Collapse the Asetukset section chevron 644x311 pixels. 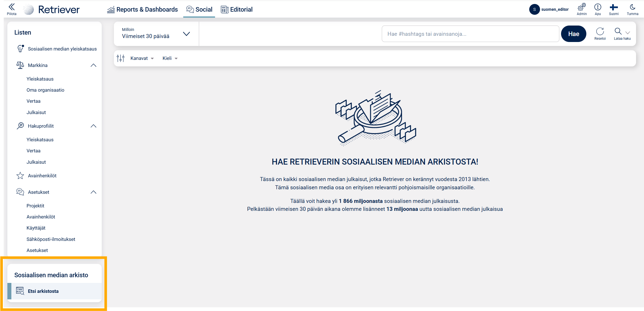[93, 192]
